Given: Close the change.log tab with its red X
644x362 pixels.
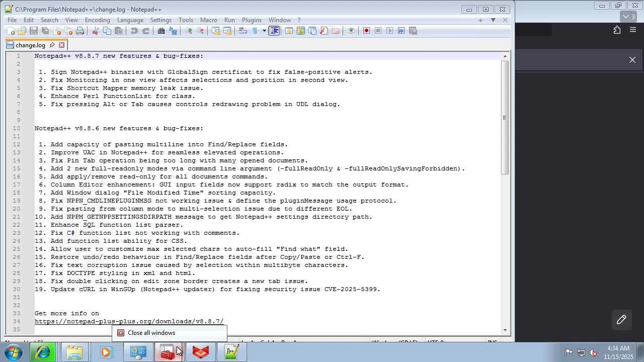Looking at the screenshot, I should (61, 45).
